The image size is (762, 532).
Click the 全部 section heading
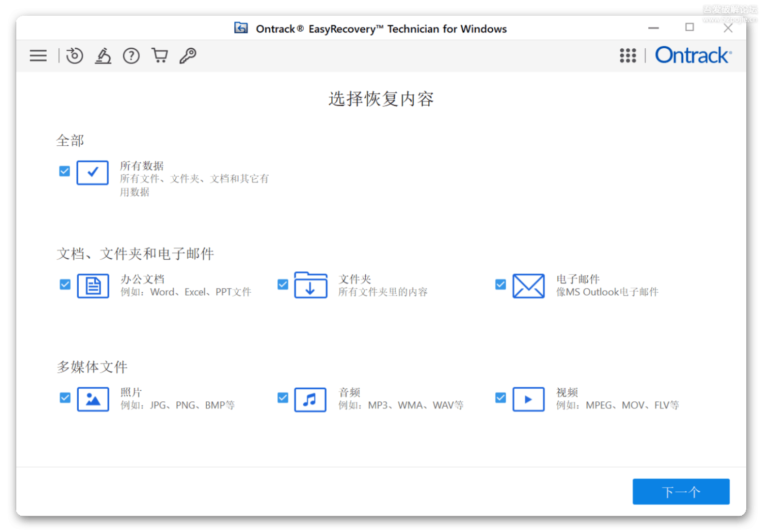(x=70, y=140)
